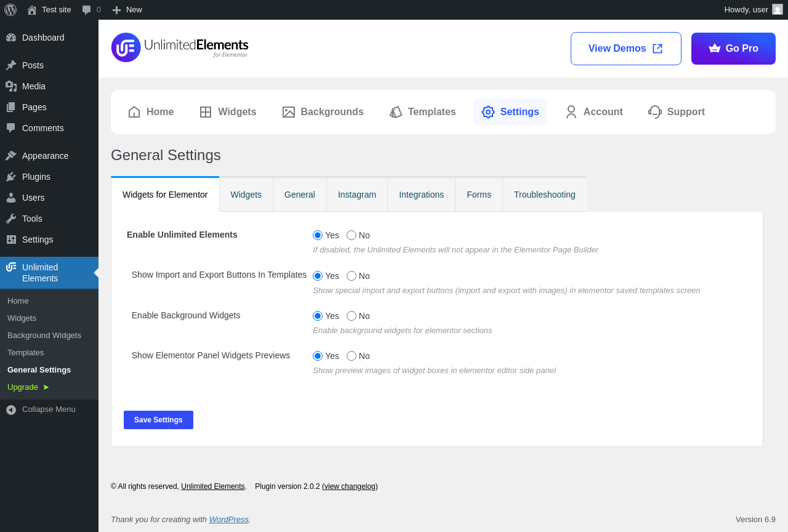Click the Unlimited Elements sidebar menu icon
Viewport: 788px width, 532px height.
(11, 267)
